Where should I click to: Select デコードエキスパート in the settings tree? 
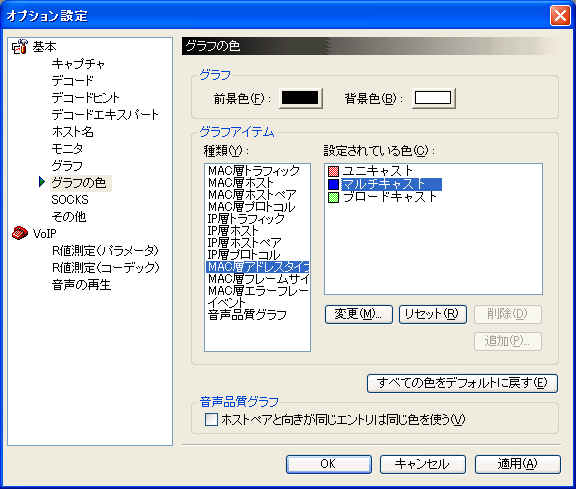tap(105, 115)
